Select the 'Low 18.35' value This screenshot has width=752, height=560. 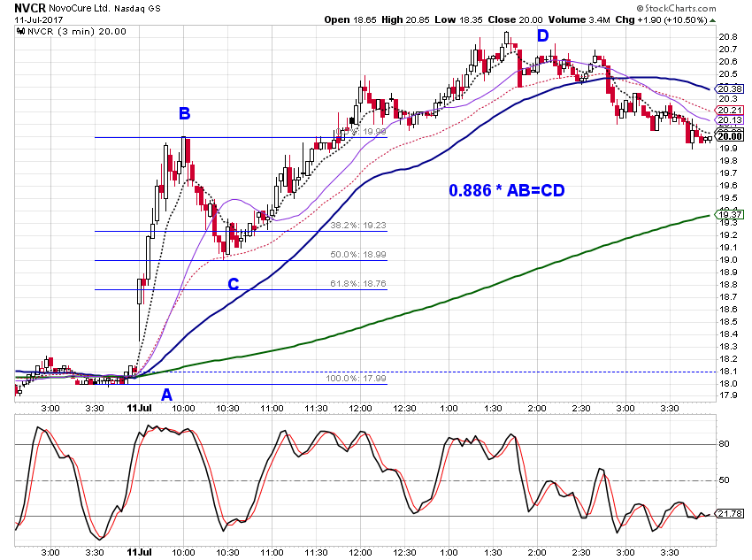pos(458,19)
